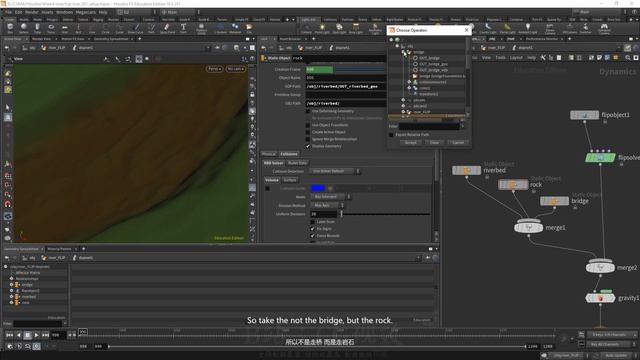Jump to first frame in playbar
Image resolution: width=640 pixels, height=360 pixels.
[9, 335]
